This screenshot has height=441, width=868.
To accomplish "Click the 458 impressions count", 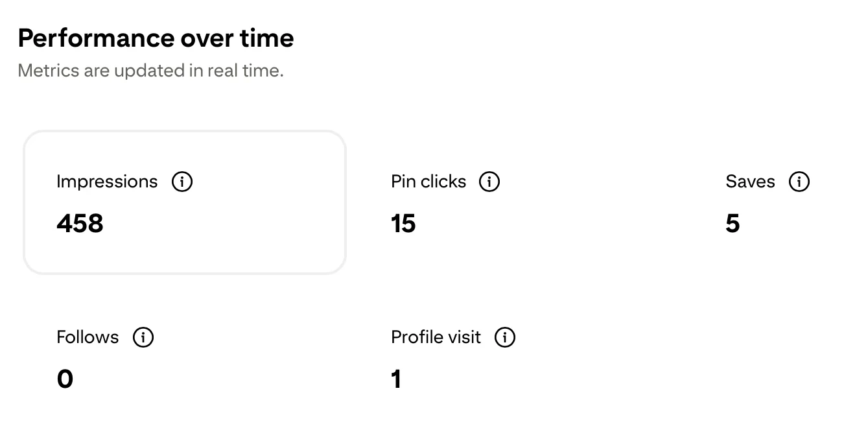I will pos(80,224).
